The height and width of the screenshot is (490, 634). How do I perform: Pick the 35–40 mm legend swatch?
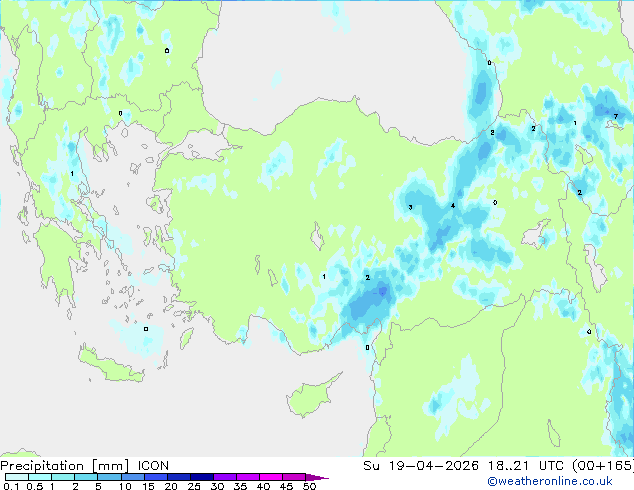[247, 477]
